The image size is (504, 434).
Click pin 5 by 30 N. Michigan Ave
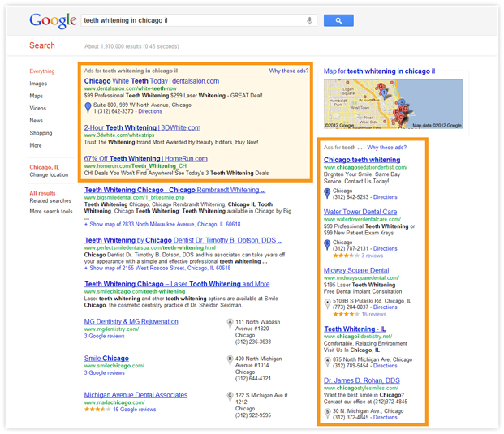[x=327, y=414]
